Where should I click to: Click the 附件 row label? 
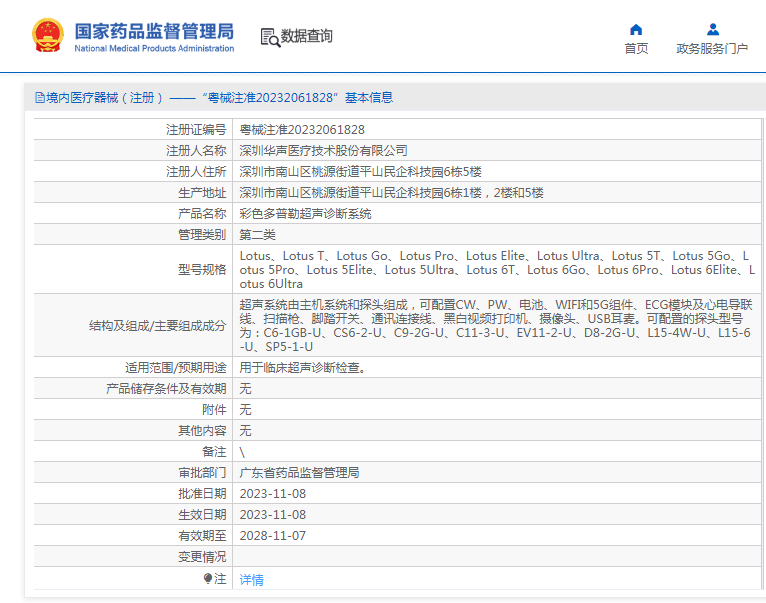pyautogui.click(x=214, y=409)
